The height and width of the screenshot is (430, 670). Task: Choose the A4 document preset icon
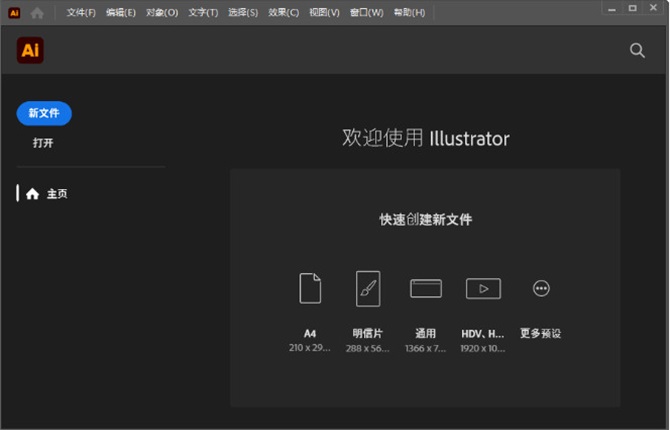[x=310, y=289]
